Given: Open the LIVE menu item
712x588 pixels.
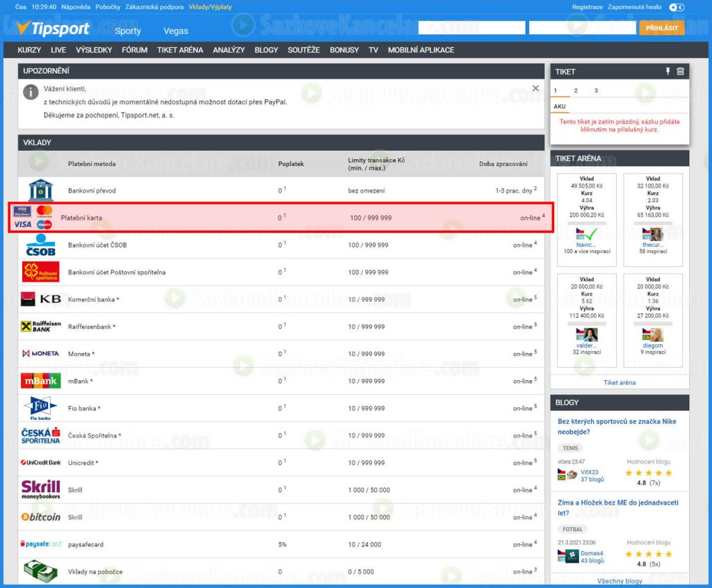Looking at the screenshot, I should pyautogui.click(x=58, y=50).
